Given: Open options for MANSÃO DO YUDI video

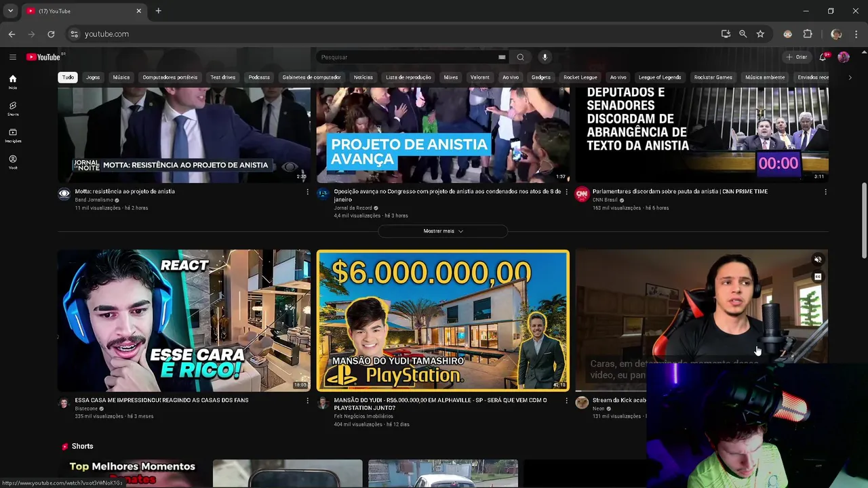Looking at the screenshot, I should pos(566,401).
